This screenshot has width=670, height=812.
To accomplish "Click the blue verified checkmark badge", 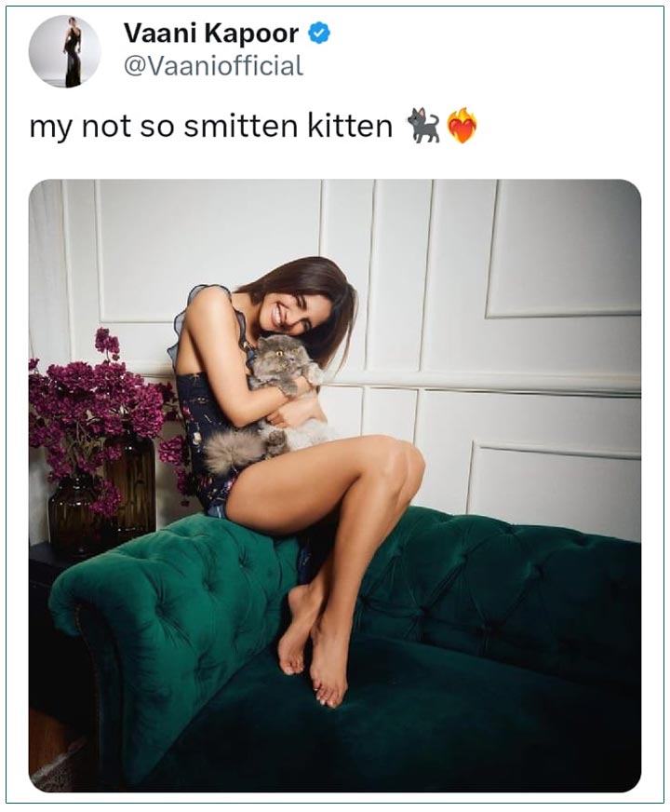I will coord(319,34).
